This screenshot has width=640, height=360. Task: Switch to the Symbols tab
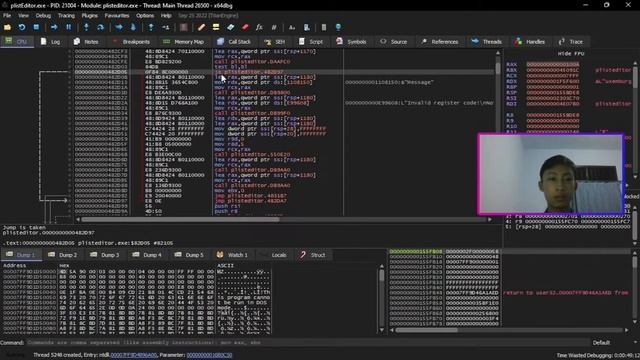click(x=351, y=42)
